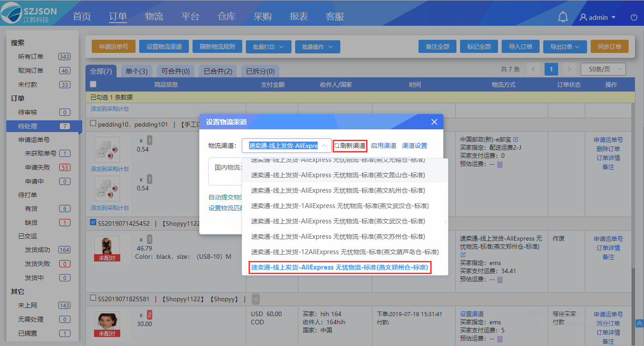Switch to the 已拆分(0) tab
The image size is (644, 346).
[260, 71]
